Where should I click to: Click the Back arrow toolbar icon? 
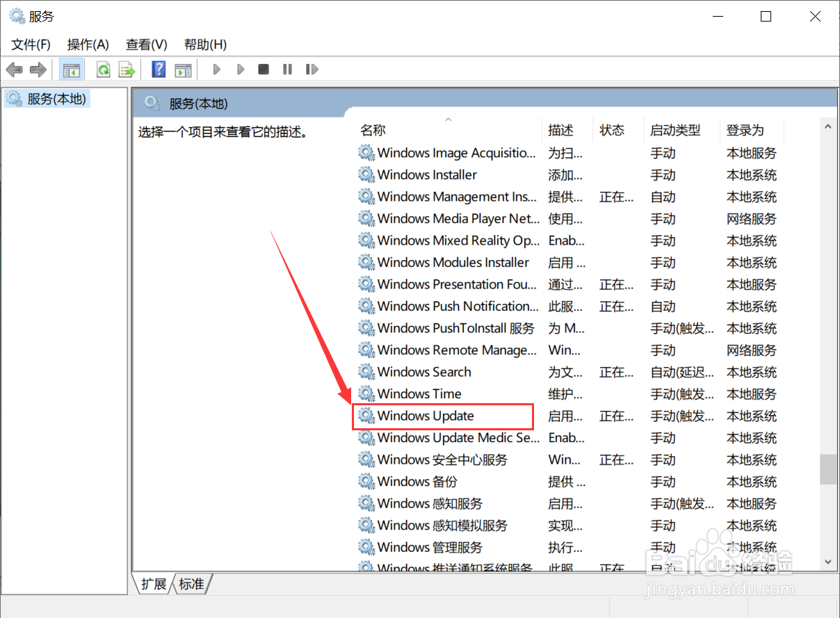pyautogui.click(x=14, y=70)
